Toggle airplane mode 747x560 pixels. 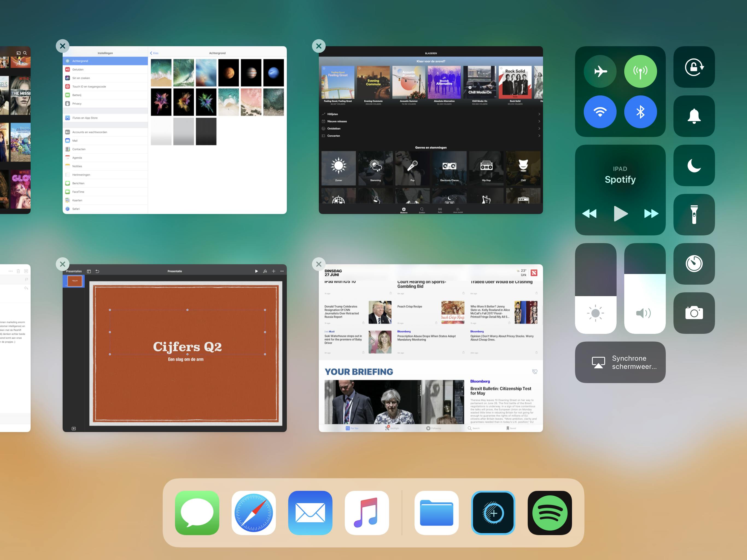point(600,71)
